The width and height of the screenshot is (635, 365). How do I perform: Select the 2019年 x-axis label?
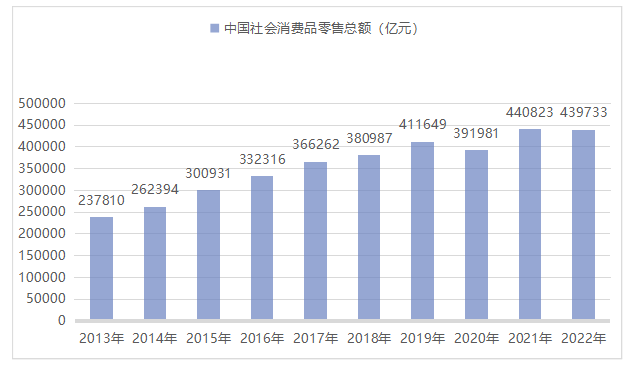[422, 338]
